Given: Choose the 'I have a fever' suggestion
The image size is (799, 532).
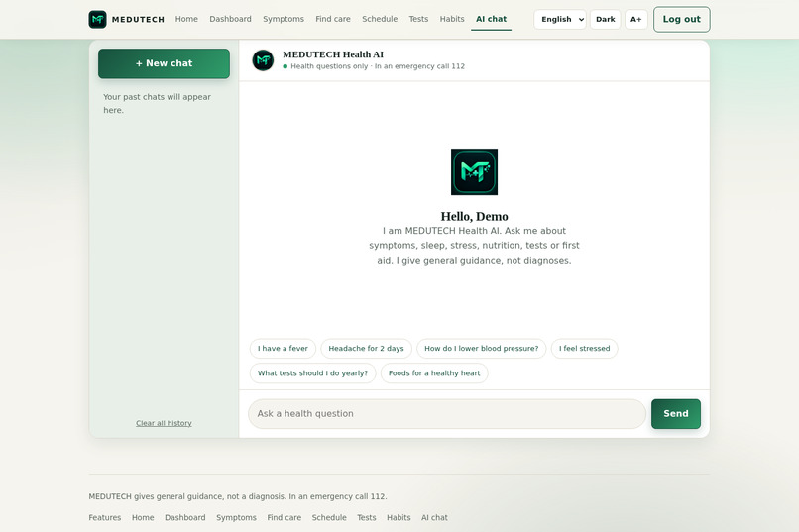Looking at the screenshot, I should [283, 348].
